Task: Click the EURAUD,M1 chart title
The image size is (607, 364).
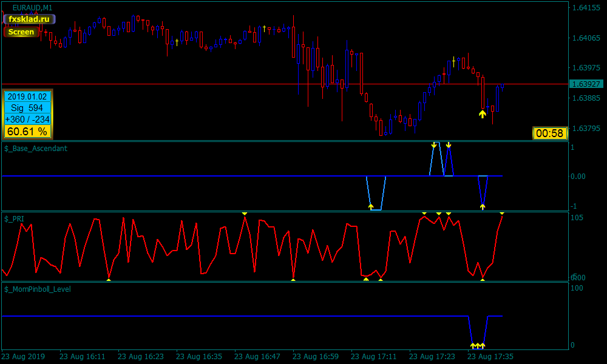Action: click(32, 7)
